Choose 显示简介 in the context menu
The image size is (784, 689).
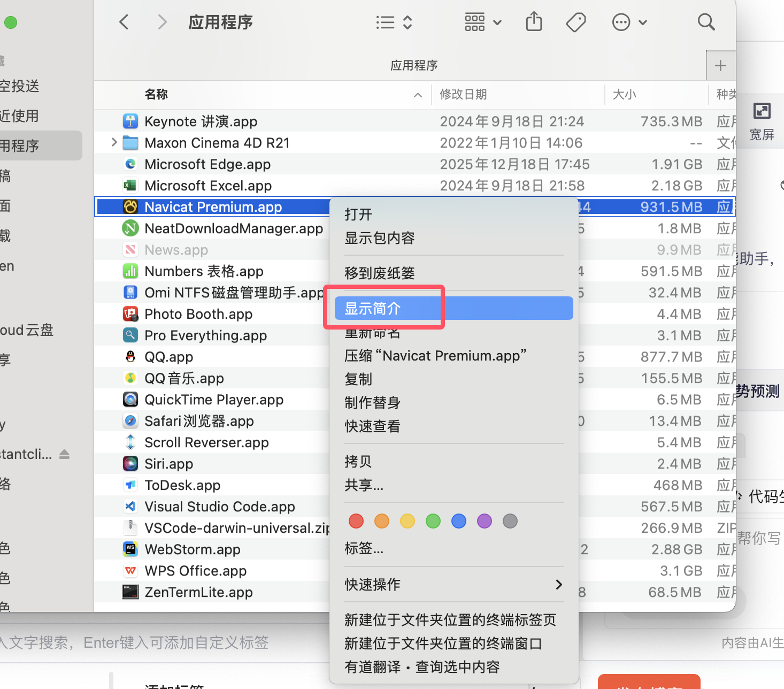[454, 309]
